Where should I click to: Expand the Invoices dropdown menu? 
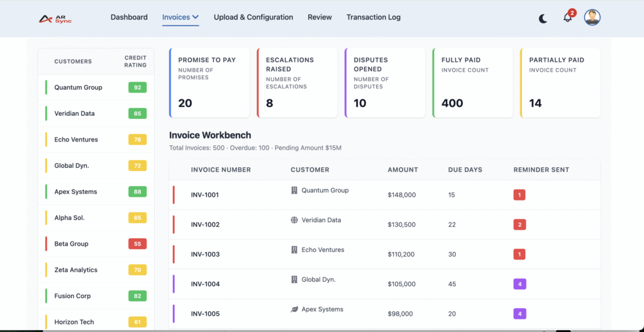tap(180, 17)
